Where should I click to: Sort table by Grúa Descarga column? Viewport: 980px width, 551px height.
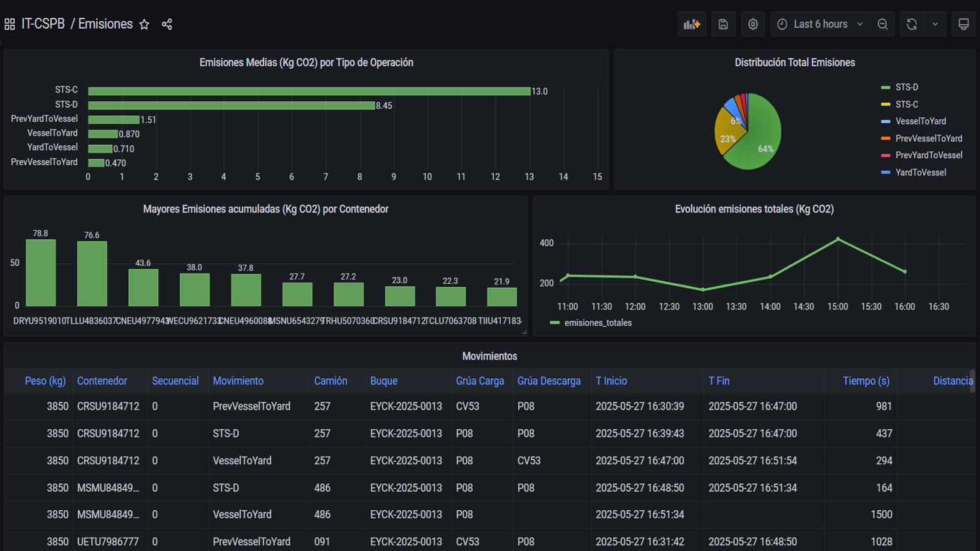pos(549,381)
